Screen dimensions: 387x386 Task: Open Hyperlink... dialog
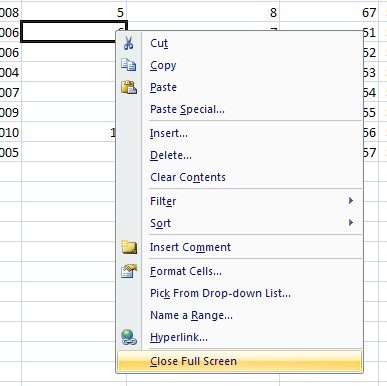click(239, 337)
